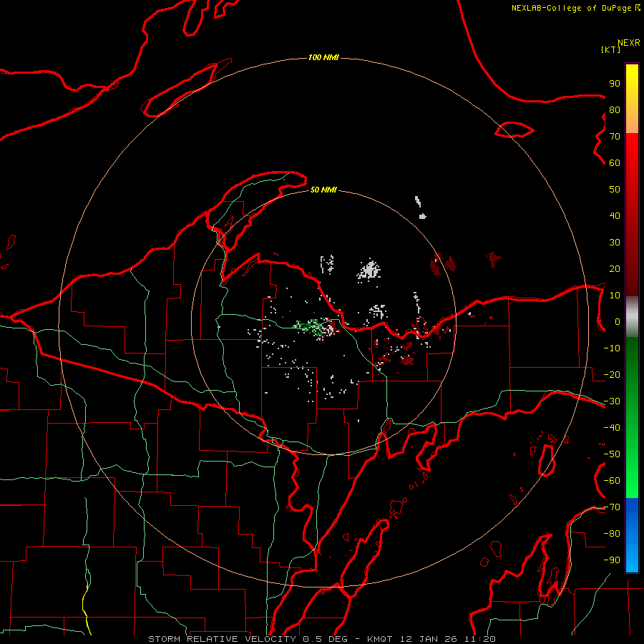Click the yellow road segment at bottom left
This screenshot has height=644, width=644.
click(87, 609)
